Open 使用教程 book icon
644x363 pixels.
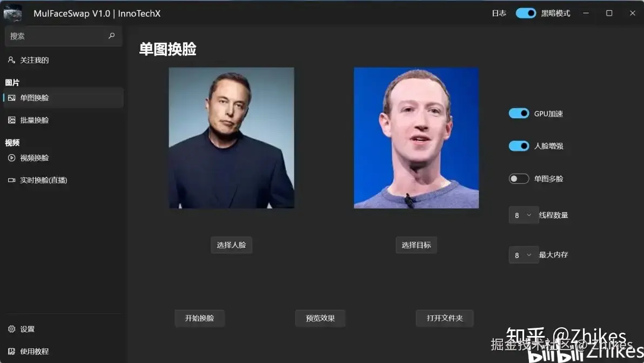click(11, 351)
